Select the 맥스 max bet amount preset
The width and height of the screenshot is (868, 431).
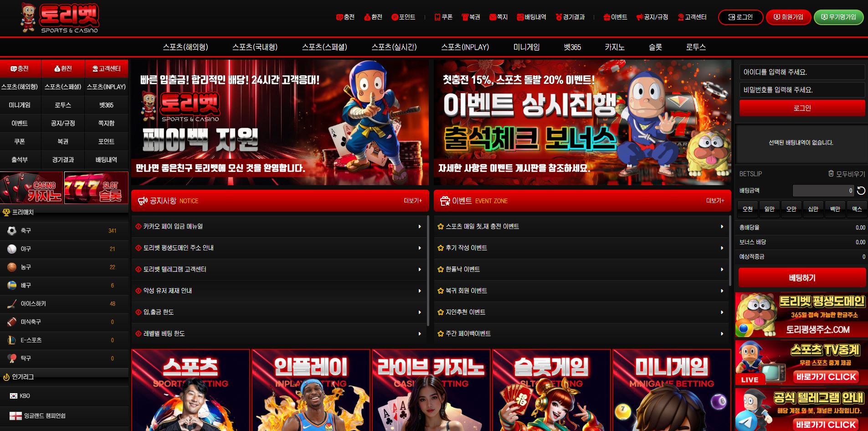pyautogui.click(x=857, y=209)
